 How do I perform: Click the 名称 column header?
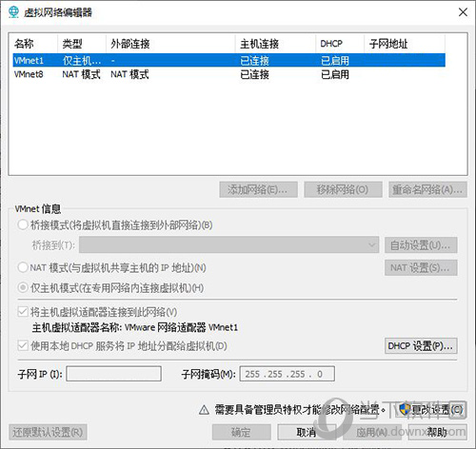click(x=35, y=44)
